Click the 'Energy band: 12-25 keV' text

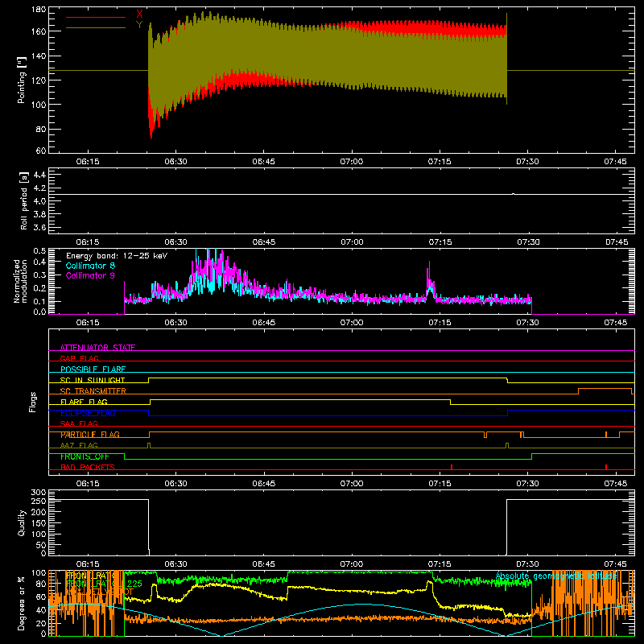click(x=117, y=256)
